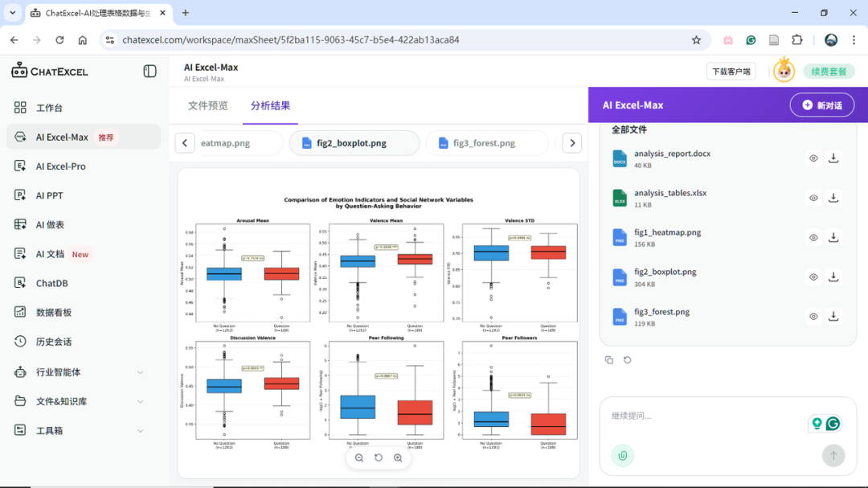
Task: Open browser extensions puzzle icon
Action: [797, 40]
